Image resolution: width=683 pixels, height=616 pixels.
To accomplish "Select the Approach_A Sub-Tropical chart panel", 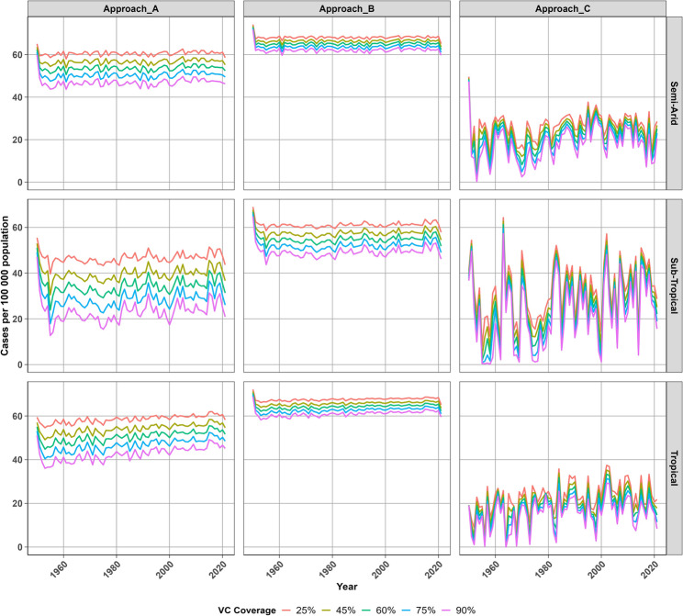I will point(131,286).
